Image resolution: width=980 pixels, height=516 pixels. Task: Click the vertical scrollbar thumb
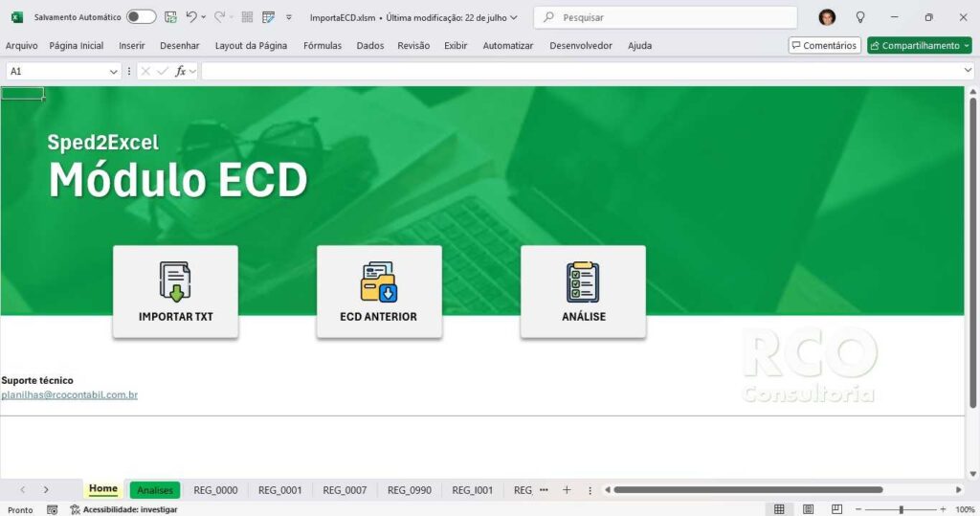coord(972,254)
